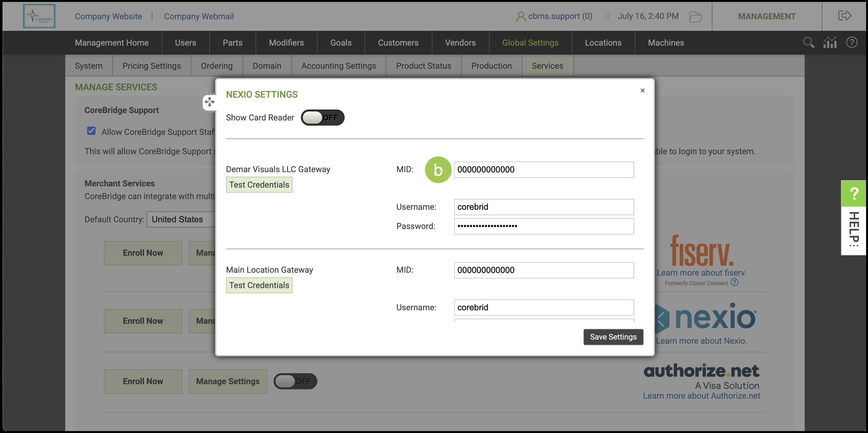Click the Demar Visuals MID field
This screenshot has width=868, height=433.
(544, 169)
